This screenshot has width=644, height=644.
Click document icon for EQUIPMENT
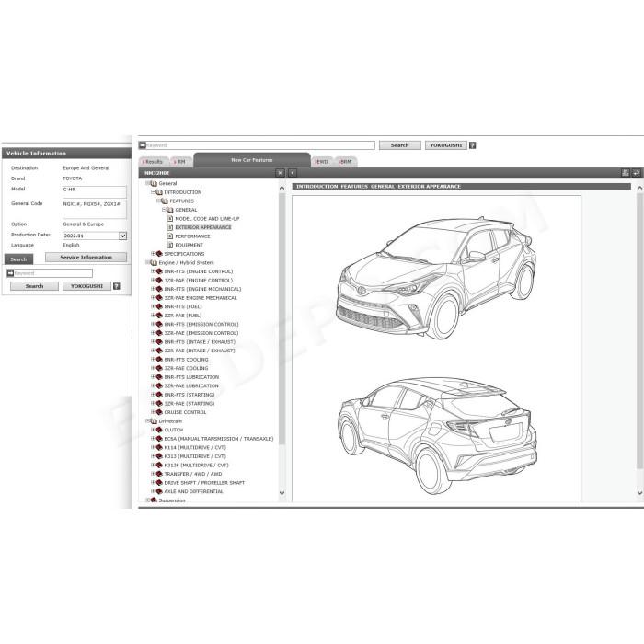coord(170,246)
